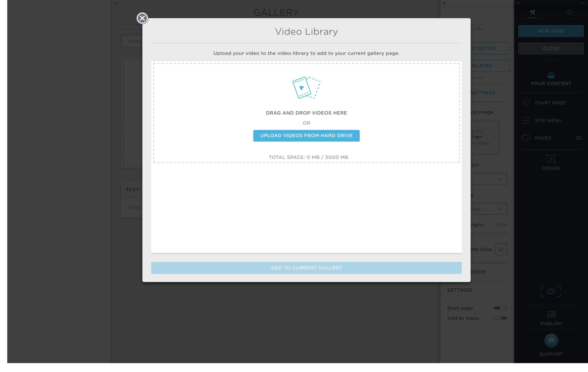
Task: Open the tools tab icon in sidebar
Action: point(532,12)
